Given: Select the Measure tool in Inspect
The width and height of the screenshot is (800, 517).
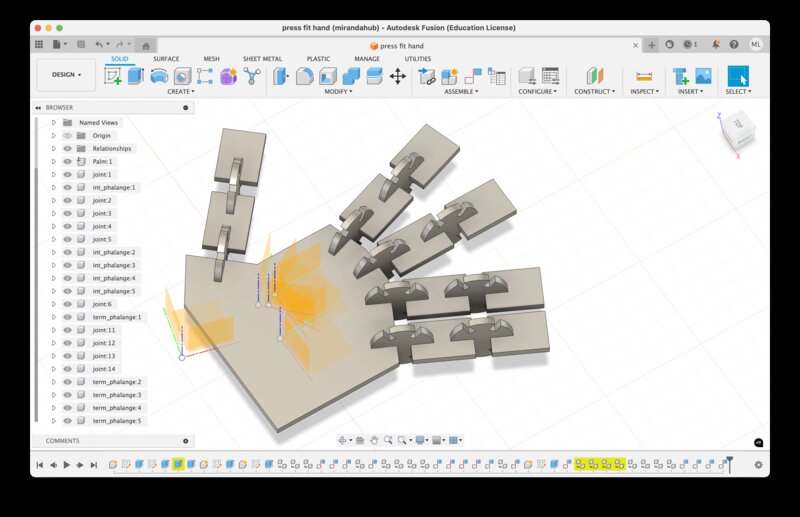Looking at the screenshot, I should point(643,76).
